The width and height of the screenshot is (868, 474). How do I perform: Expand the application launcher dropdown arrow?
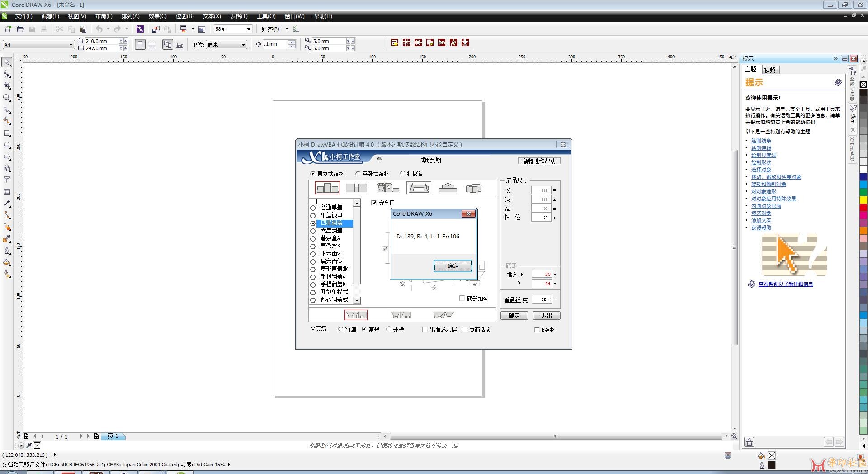tap(193, 29)
